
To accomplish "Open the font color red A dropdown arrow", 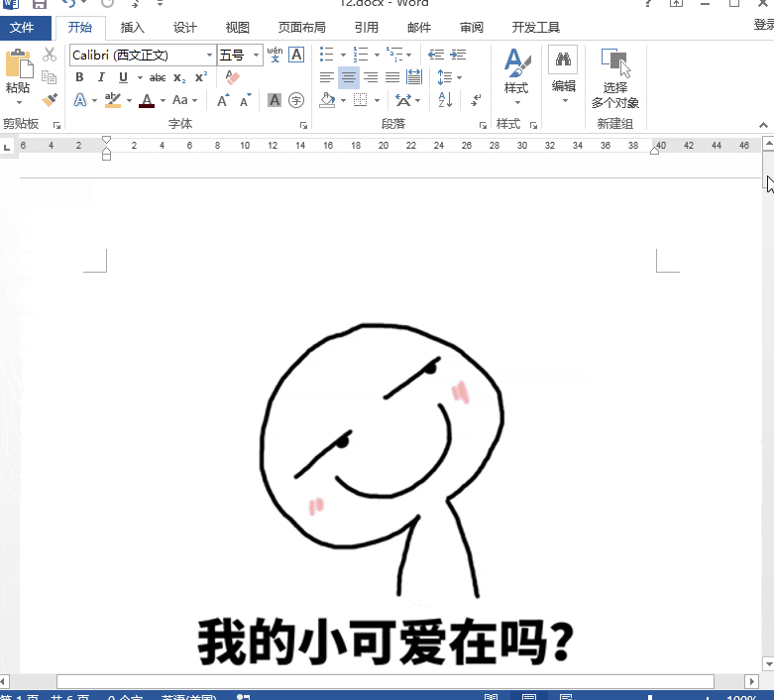I will click(163, 101).
